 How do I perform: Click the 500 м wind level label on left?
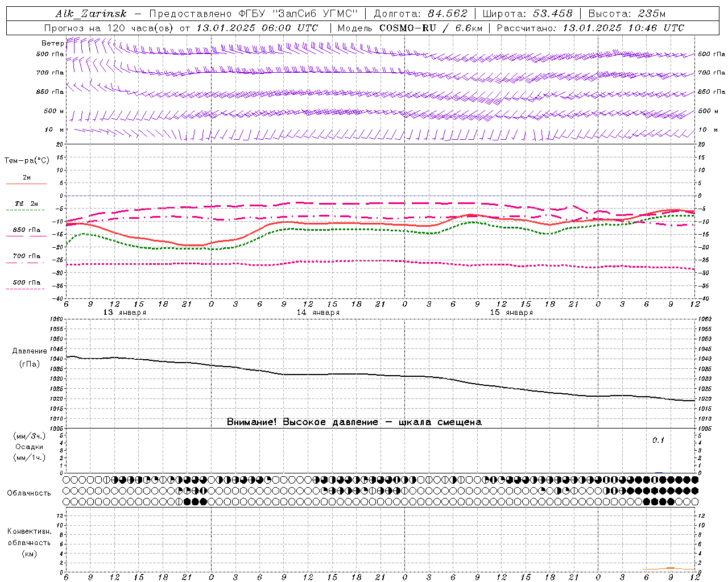pyautogui.click(x=54, y=111)
